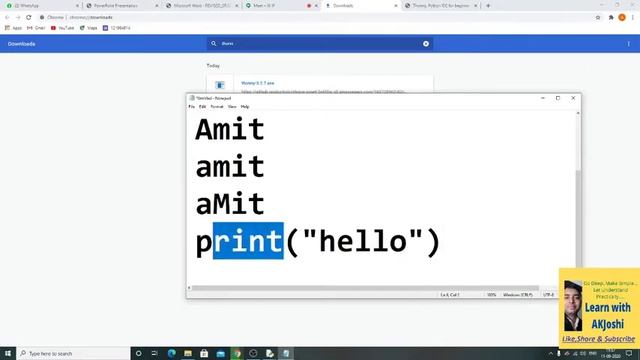
Task: Click the taskbar clock and date
Action: coord(611,353)
